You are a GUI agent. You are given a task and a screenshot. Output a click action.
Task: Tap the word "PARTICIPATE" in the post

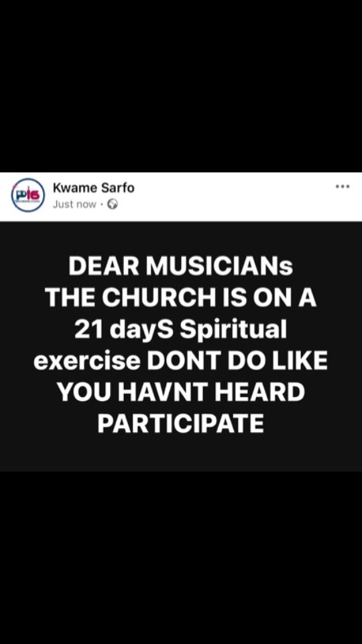click(180, 424)
